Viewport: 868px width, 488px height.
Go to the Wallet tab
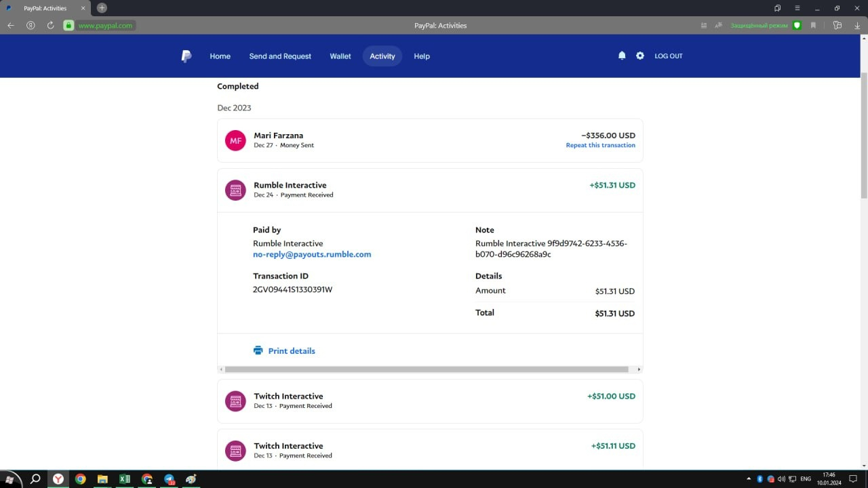point(340,56)
